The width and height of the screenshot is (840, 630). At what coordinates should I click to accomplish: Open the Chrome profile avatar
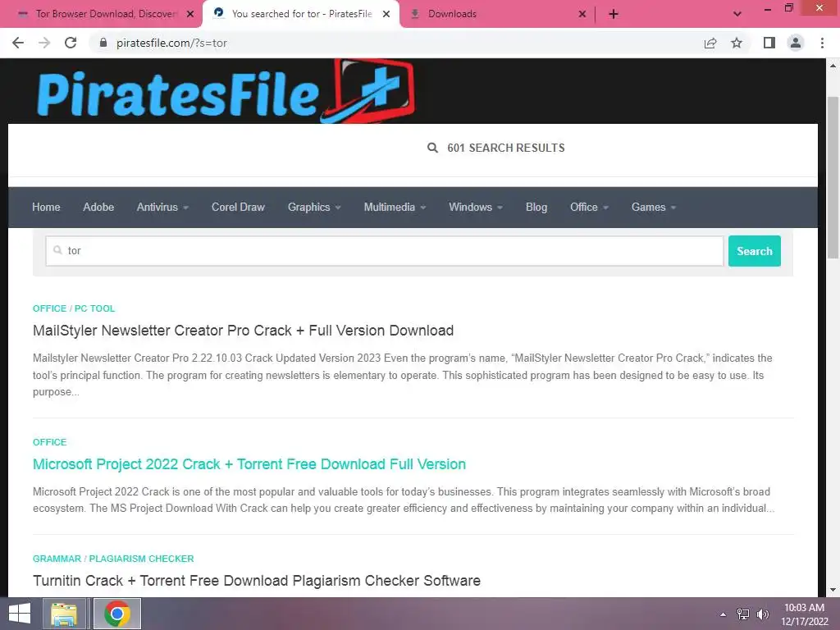tap(796, 43)
